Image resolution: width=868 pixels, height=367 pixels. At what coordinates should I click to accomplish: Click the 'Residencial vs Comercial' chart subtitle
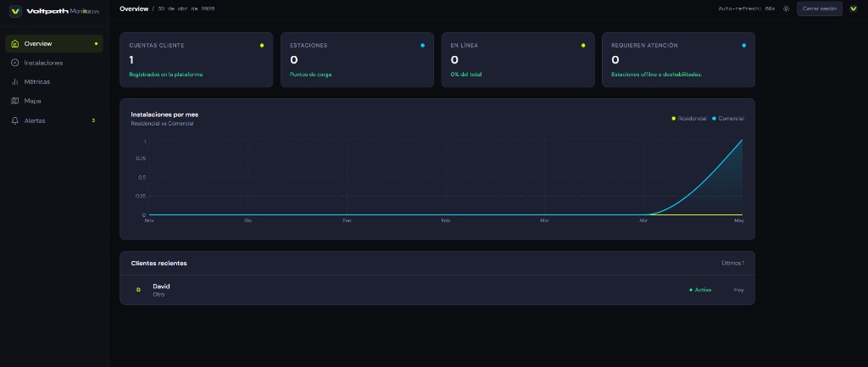coord(162,124)
